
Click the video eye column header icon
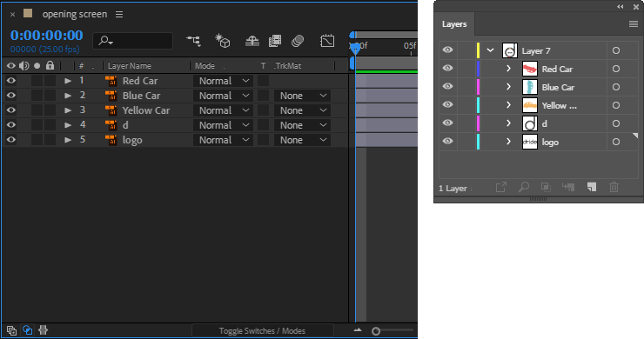click(x=11, y=66)
